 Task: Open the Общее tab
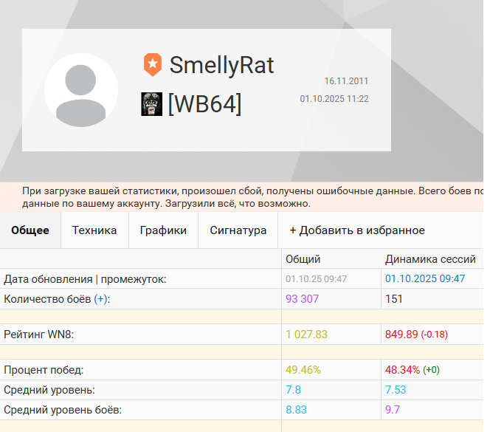(x=30, y=230)
